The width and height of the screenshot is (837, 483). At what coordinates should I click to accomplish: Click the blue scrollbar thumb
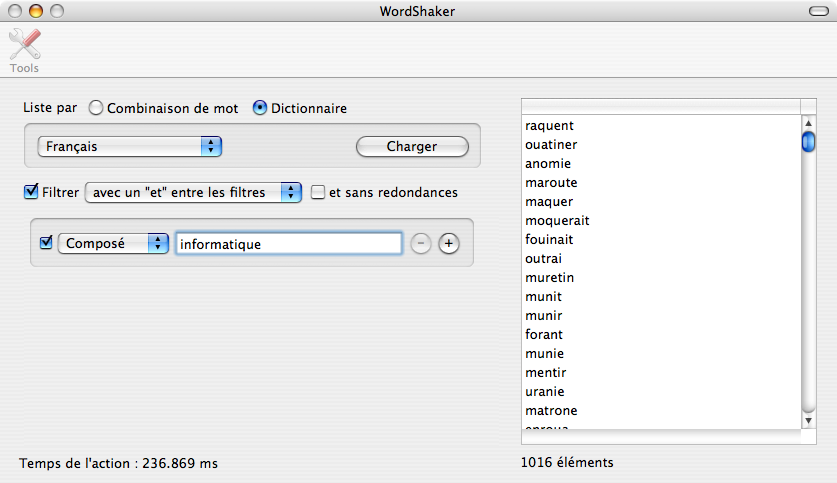(x=809, y=142)
